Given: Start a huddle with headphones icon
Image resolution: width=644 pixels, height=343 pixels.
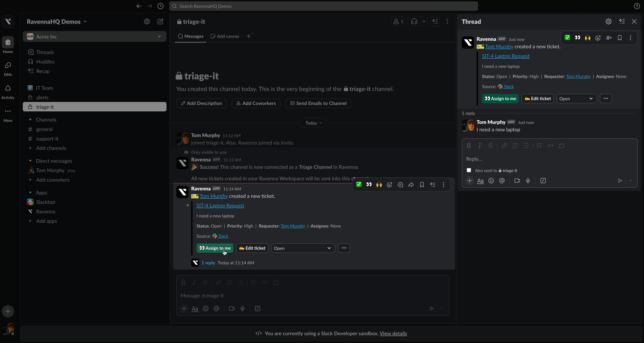Looking at the screenshot, I should point(414,21).
